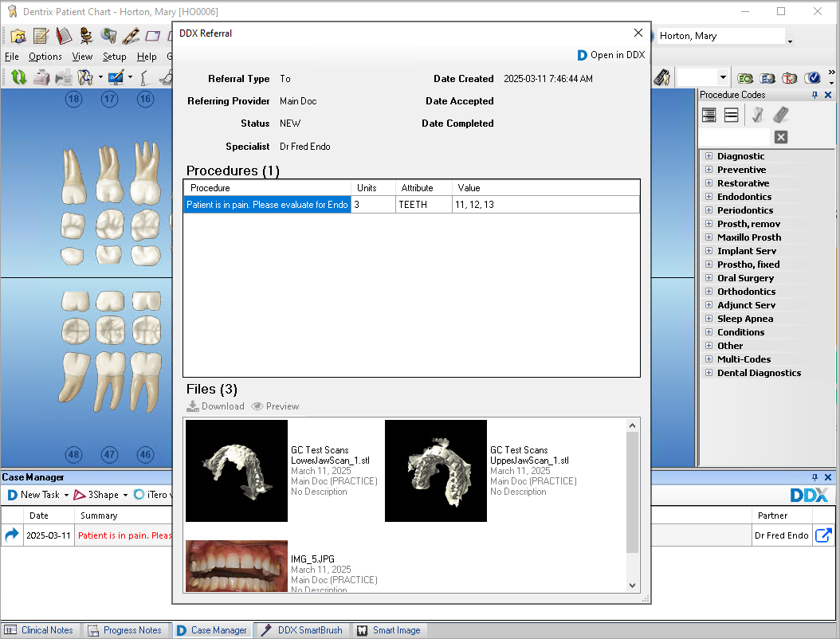This screenshot has height=639, width=840.
Task: Clear the procedure code search box
Action: [781, 137]
